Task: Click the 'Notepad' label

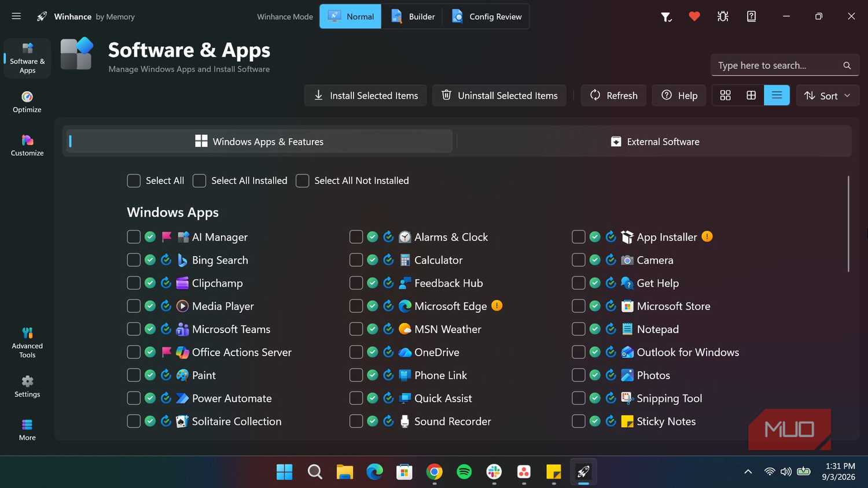Action: pyautogui.click(x=658, y=329)
